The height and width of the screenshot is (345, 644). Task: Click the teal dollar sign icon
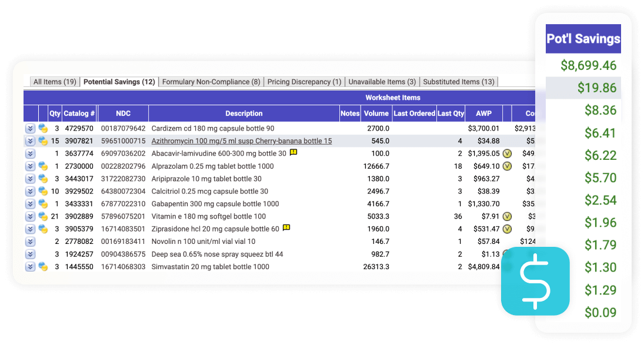click(x=535, y=281)
